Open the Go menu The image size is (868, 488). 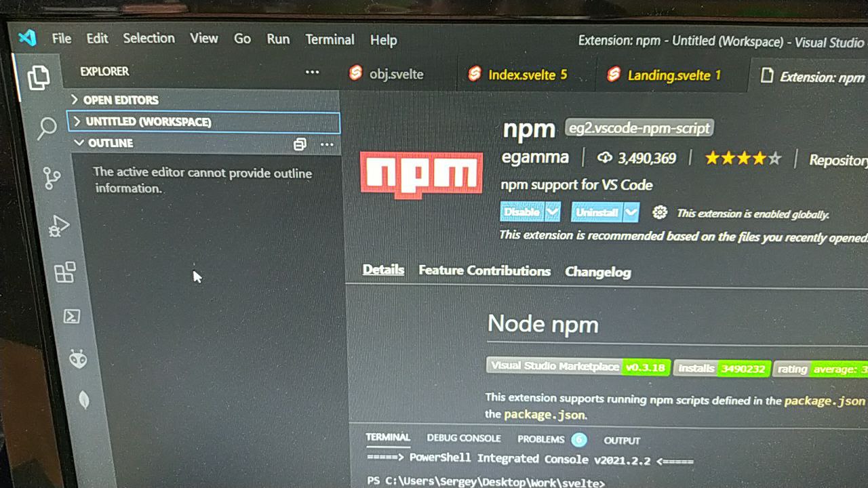[x=242, y=39]
